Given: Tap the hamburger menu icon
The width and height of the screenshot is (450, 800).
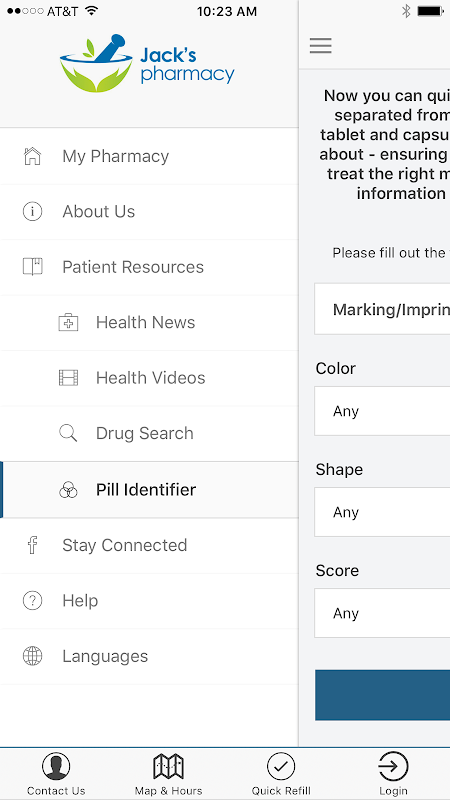Looking at the screenshot, I should [x=320, y=46].
